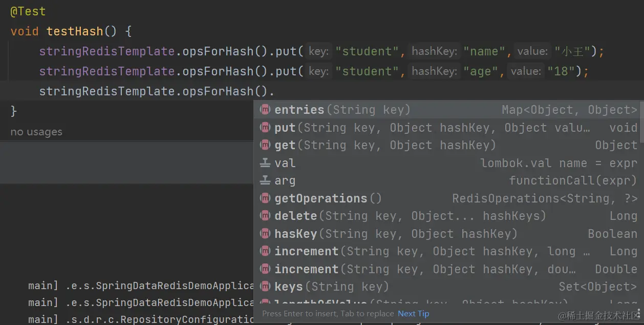Image resolution: width=644 pixels, height=325 pixels.
Task: Click Set<Object> return type text
Action: (x=598, y=287)
